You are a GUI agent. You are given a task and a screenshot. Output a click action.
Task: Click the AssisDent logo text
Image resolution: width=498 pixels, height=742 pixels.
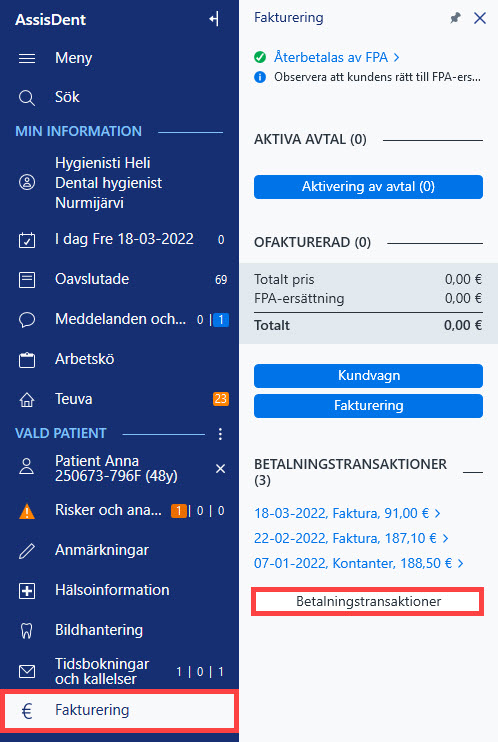(x=51, y=20)
